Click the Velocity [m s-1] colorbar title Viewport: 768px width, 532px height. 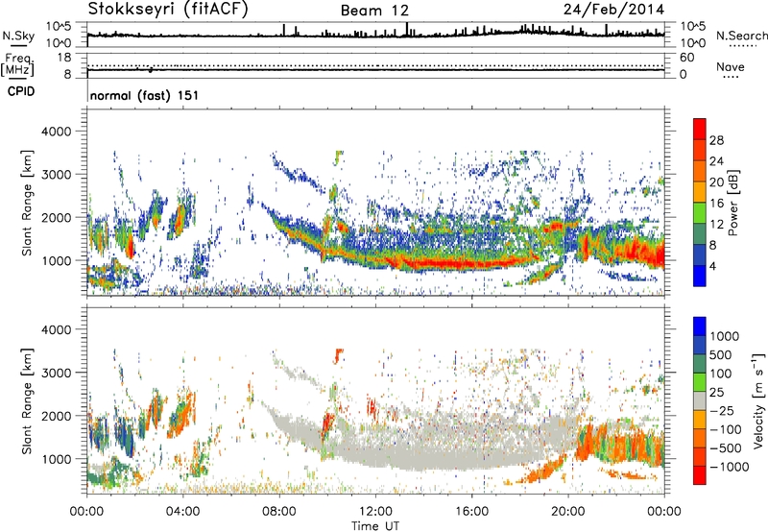click(758, 400)
